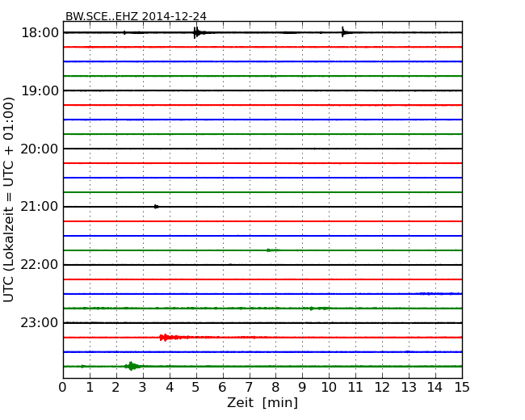Click the UTC Lokalzeit y-axis label

(x=10, y=199)
